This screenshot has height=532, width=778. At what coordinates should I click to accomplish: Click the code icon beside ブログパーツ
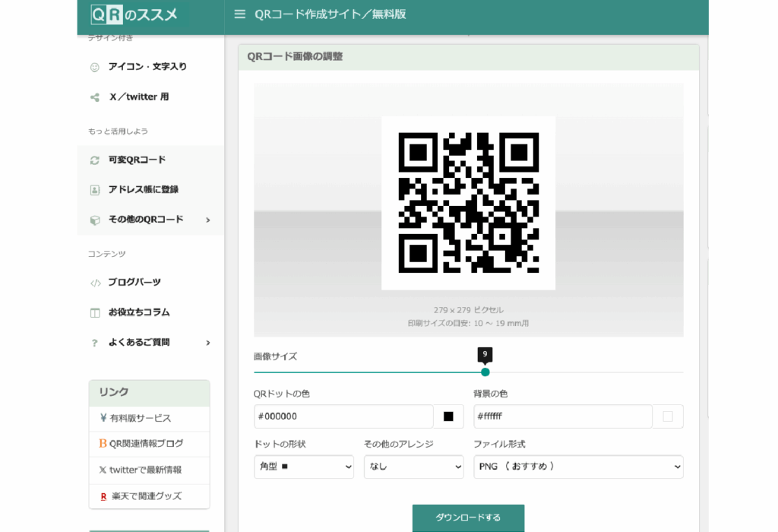tap(95, 283)
